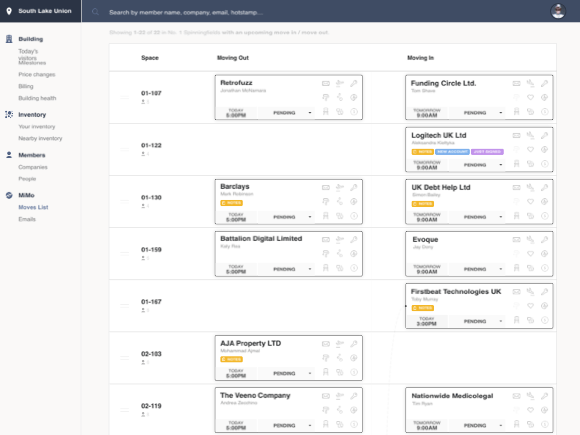The width and height of the screenshot is (580, 435).
Task: Click the plane takeoff icon on Retrofuzz card
Action: (340, 84)
